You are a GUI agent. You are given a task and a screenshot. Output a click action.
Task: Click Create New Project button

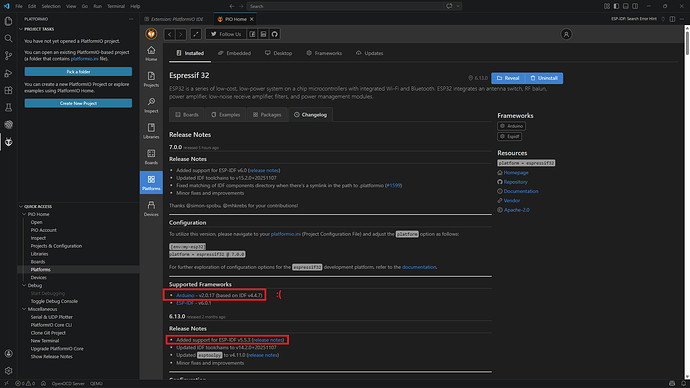78,103
